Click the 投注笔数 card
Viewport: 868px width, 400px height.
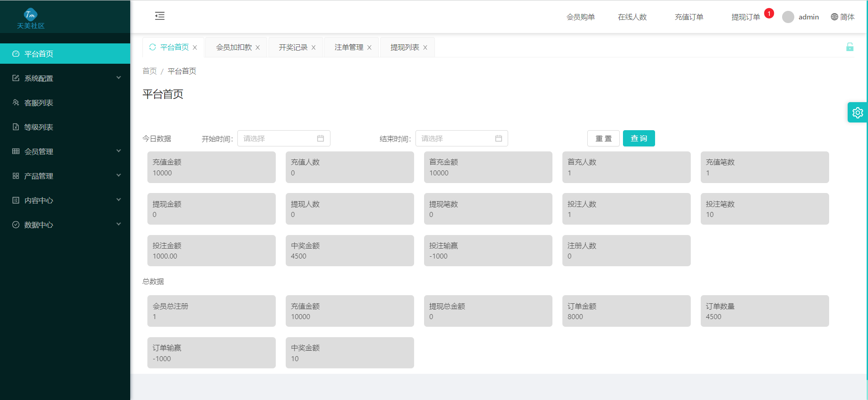pyautogui.click(x=765, y=209)
